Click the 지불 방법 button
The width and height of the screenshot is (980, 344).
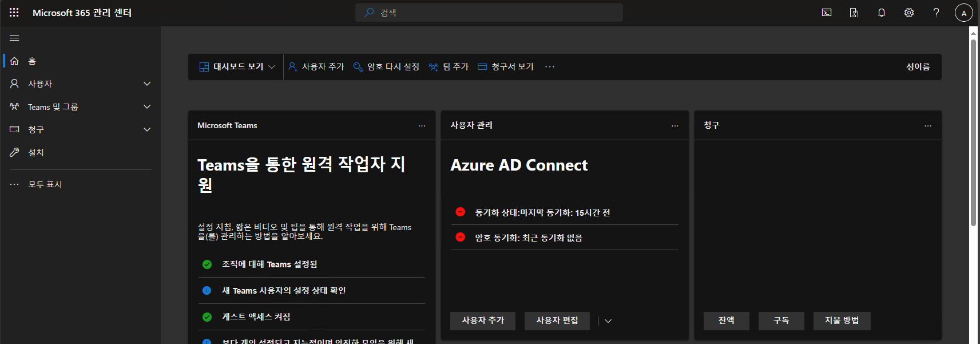[x=842, y=321]
